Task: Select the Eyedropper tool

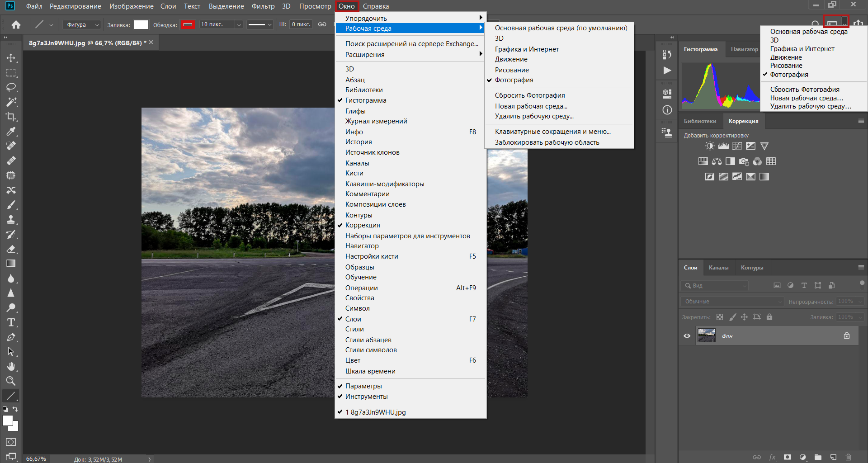Action: coord(11,132)
